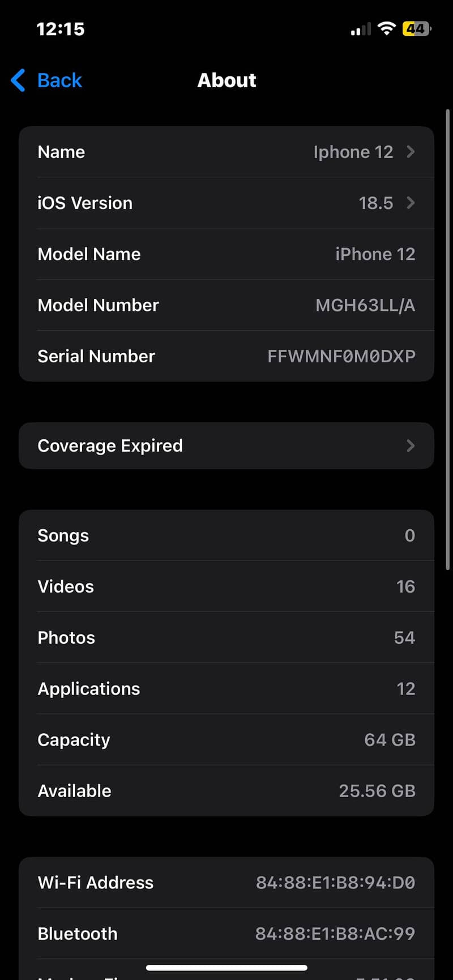Tap the Capacity 64 GB row
The image size is (453, 980).
point(226,740)
